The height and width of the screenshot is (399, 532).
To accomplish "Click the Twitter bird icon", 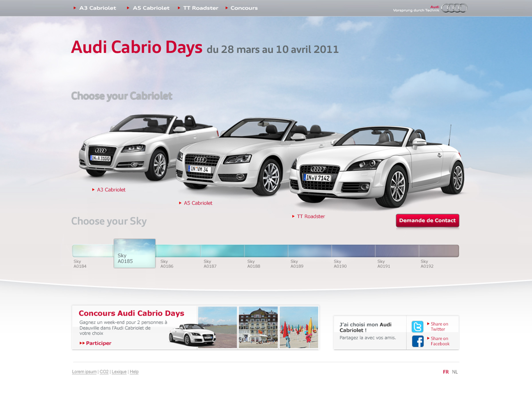I will click(418, 327).
